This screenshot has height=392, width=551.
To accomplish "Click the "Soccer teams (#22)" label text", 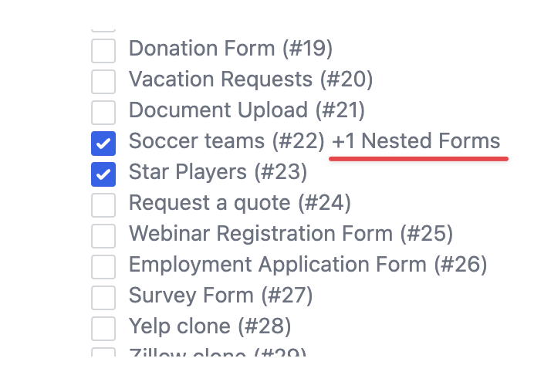I will click(x=226, y=142).
